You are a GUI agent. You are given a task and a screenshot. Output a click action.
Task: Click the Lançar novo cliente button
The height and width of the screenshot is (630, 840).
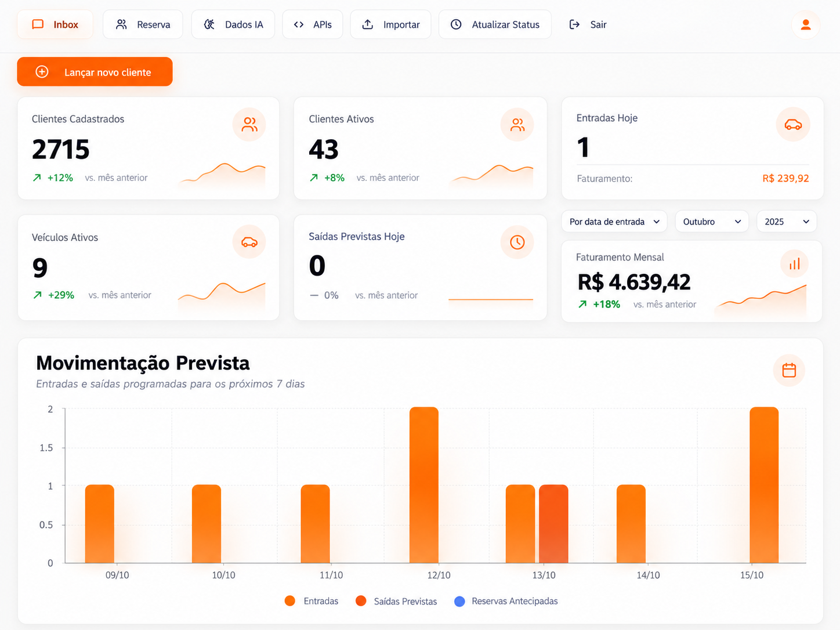point(95,72)
